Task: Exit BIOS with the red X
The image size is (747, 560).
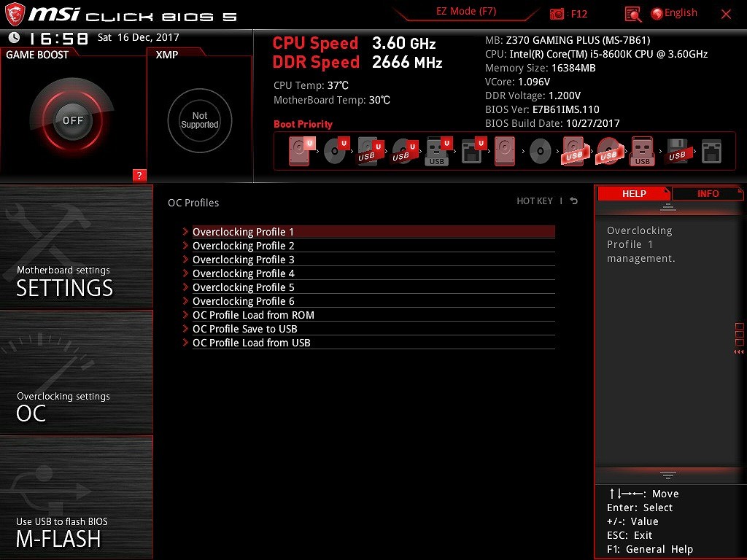Action: (x=726, y=15)
